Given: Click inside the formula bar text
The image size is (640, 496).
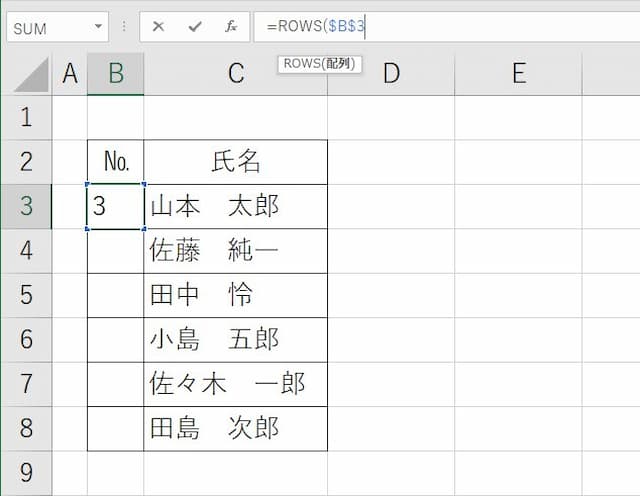Looking at the screenshot, I should [x=447, y=27].
